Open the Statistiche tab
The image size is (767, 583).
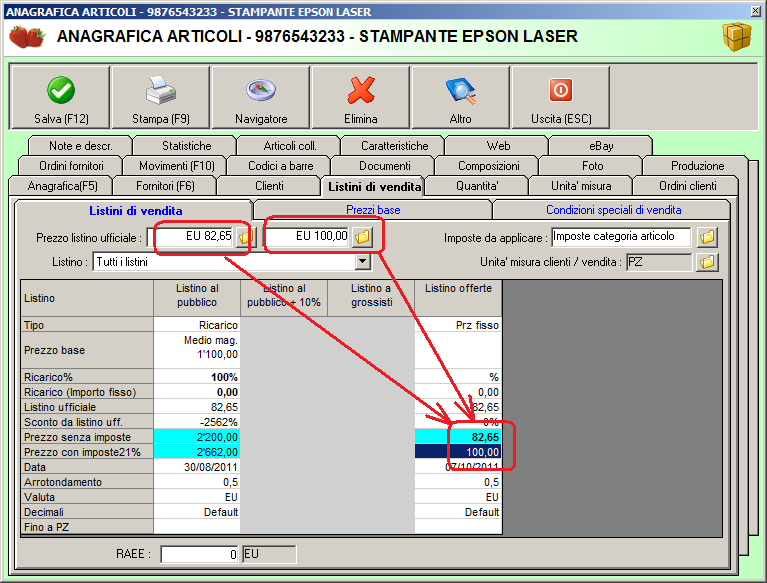click(186, 146)
